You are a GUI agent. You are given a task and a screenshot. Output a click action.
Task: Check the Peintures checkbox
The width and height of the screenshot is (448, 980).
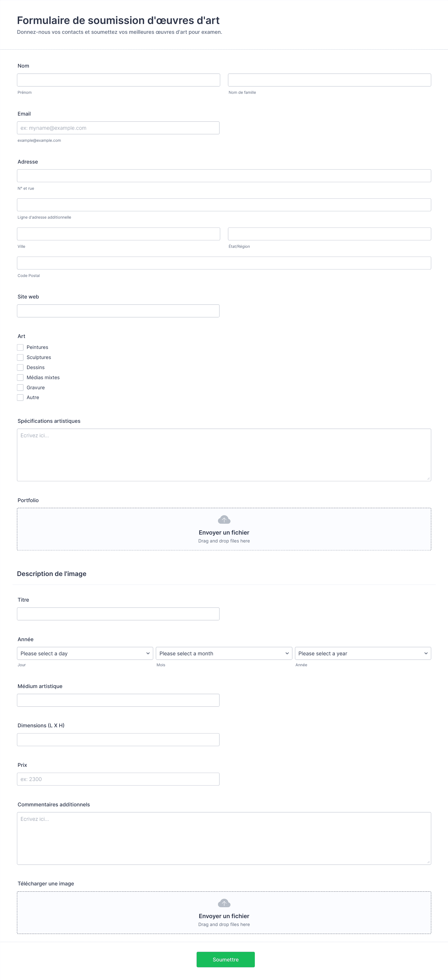[20, 347]
